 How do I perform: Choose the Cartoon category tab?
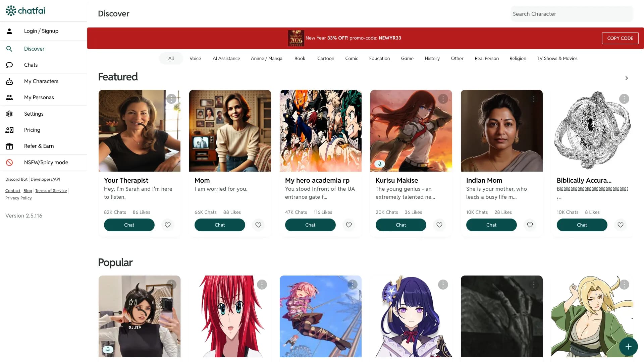pos(326,58)
